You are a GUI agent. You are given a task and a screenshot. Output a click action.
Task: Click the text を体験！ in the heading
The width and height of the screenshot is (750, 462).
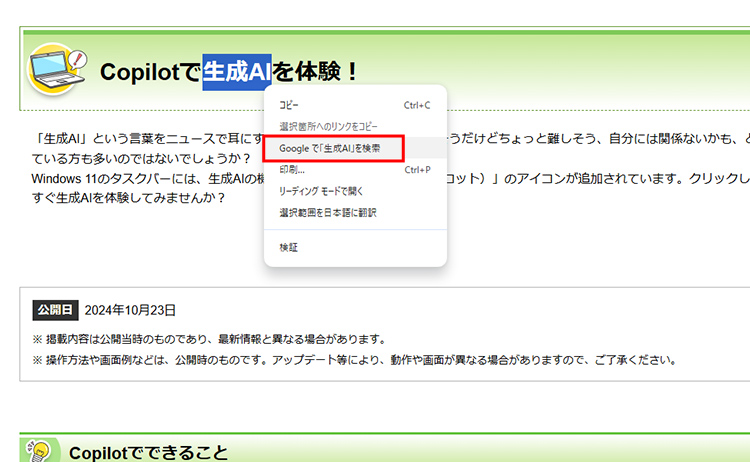coord(316,72)
